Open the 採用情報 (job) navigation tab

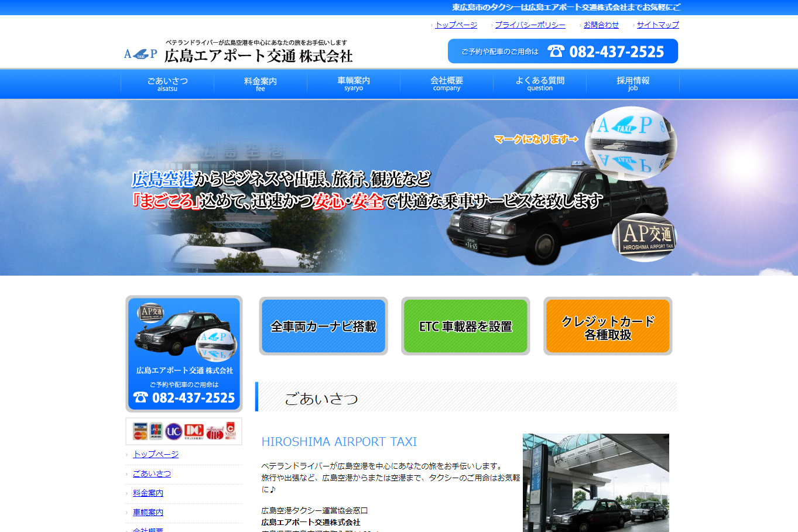(633, 84)
